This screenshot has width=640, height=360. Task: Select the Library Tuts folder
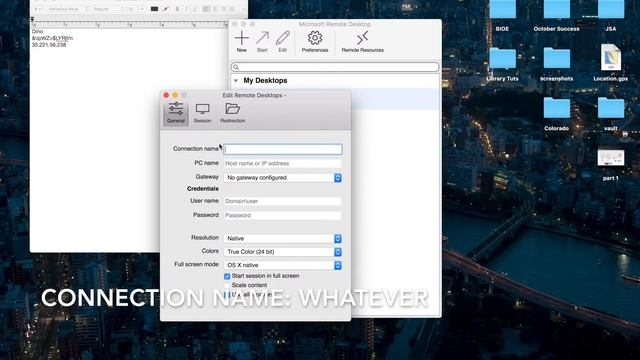tap(502, 58)
